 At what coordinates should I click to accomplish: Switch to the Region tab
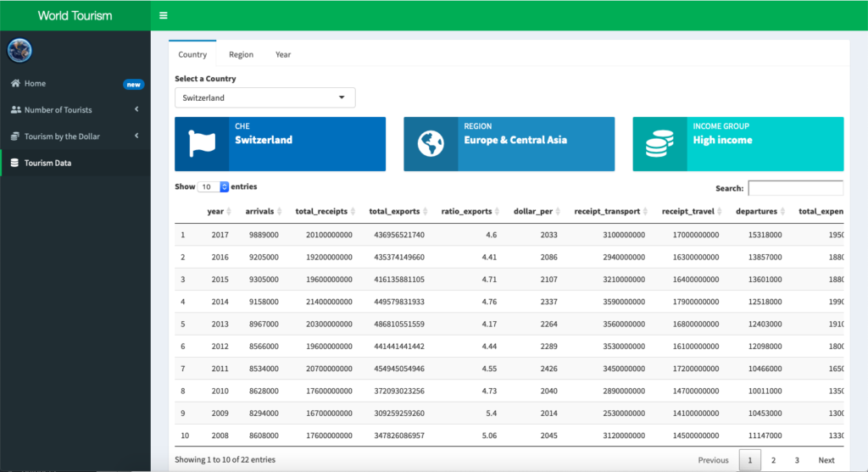click(x=241, y=54)
